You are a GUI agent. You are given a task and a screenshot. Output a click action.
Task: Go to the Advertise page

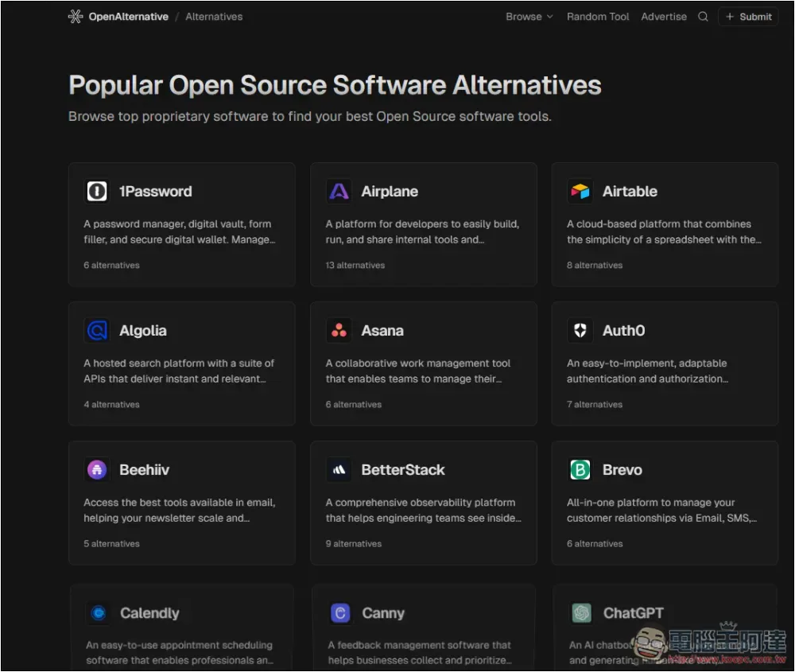[x=664, y=17]
